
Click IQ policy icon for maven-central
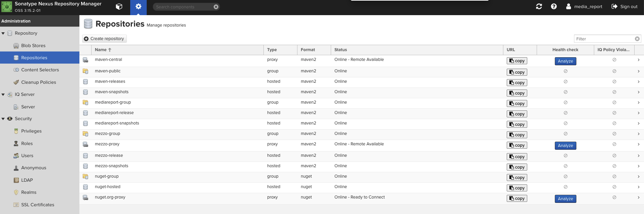(614, 60)
